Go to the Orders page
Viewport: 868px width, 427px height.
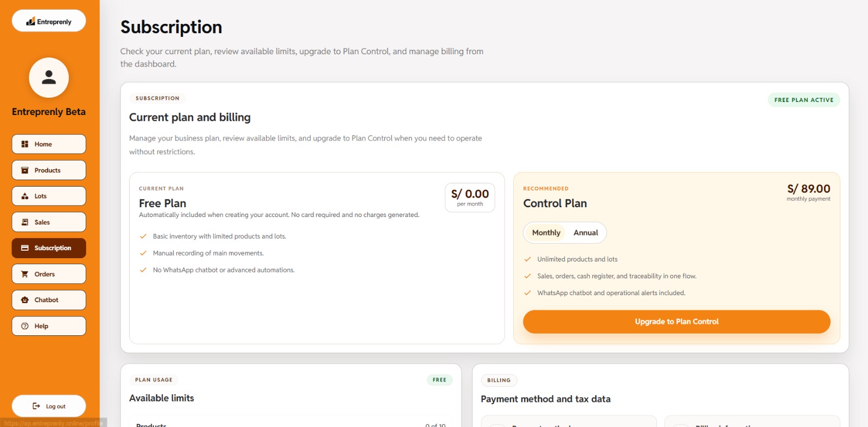49,274
